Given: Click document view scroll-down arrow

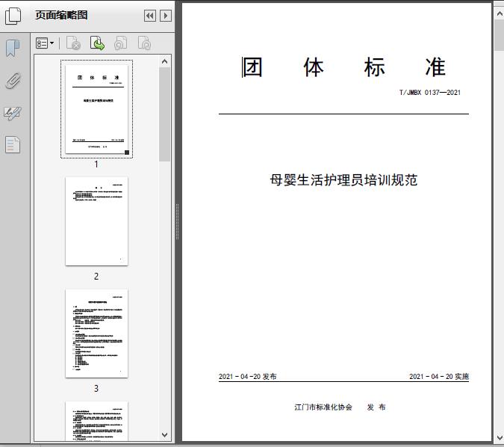Looking at the screenshot, I should click(500, 438).
